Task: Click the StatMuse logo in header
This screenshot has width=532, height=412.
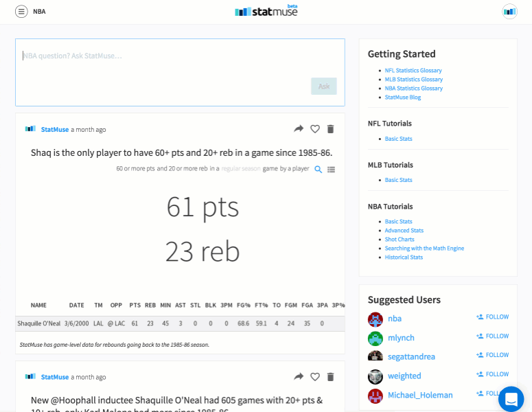Action: [266, 11]
